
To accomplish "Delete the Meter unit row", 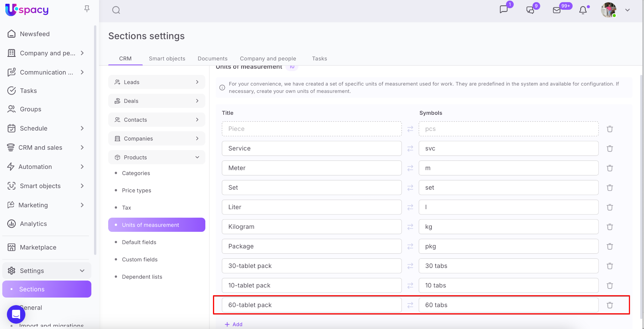I will tap(610, 168).
